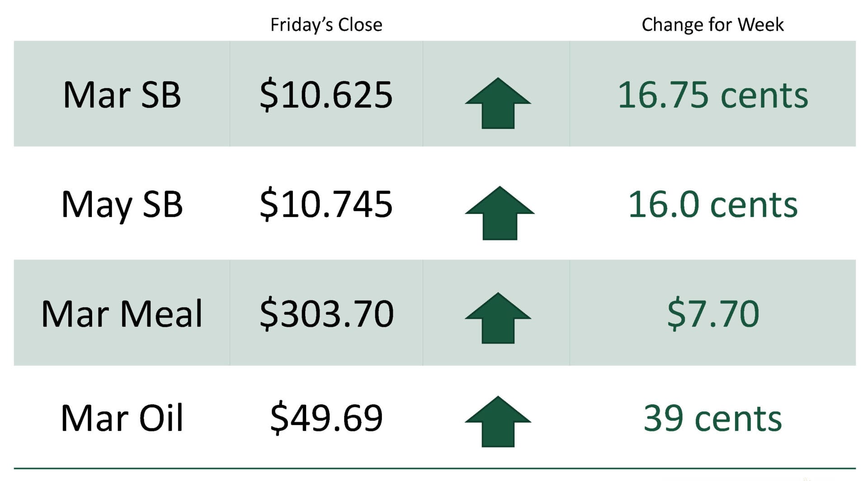Image resolution: width=868 pixels, height=481 pixels.
Task: Click the dollar sign before 303.70
Action: click(x=269, y=314)
